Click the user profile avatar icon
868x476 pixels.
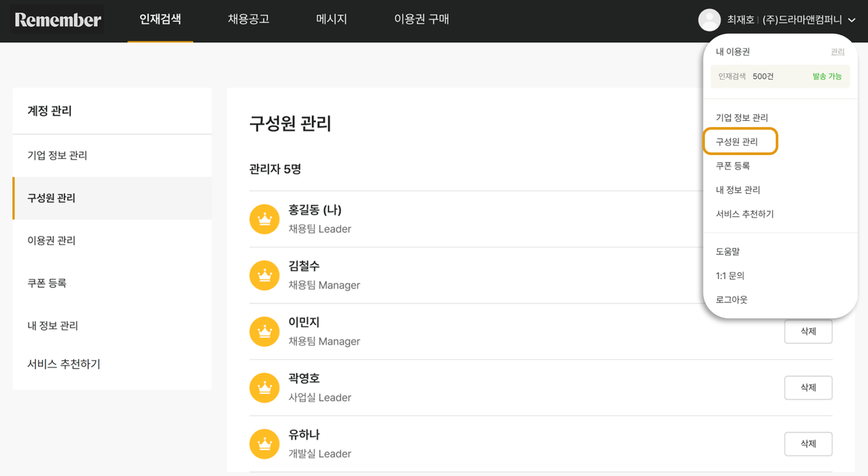tap(709, 19)
